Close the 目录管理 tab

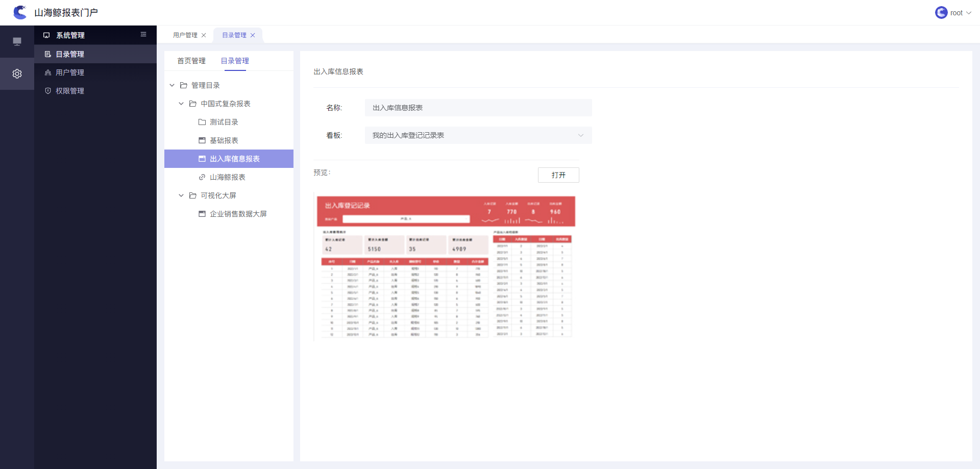[x=253, y=35]
